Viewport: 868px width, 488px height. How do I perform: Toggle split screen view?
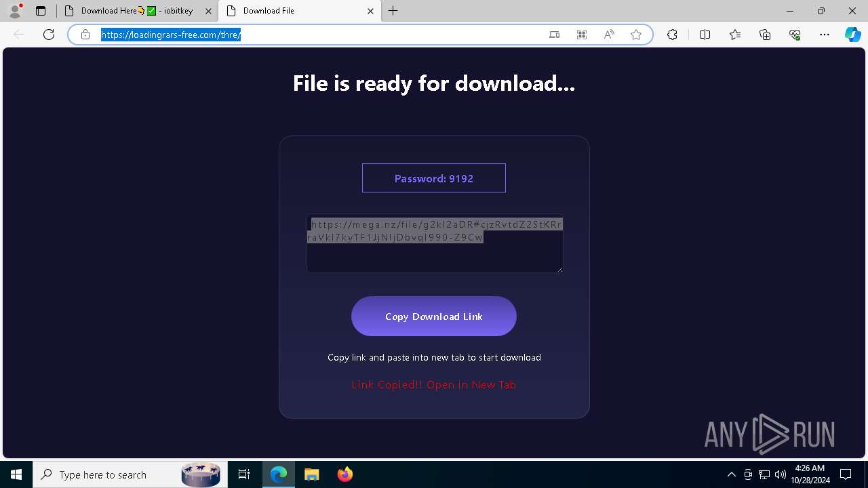(705, 35)
